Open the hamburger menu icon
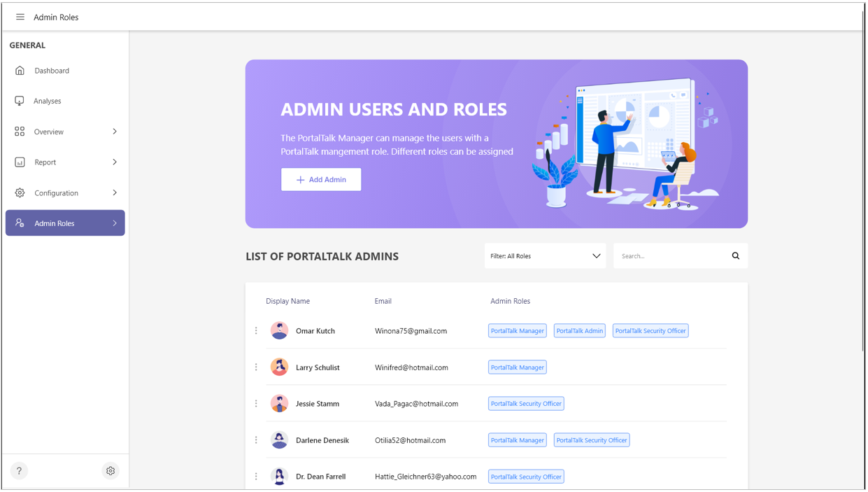Viewport: 868px width, 492px height. pos(20,17)
